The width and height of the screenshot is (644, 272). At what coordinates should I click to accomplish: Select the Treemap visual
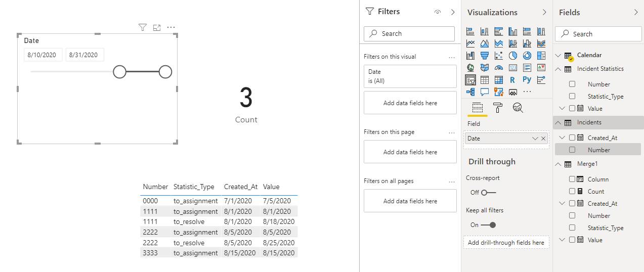pos(541,55)
